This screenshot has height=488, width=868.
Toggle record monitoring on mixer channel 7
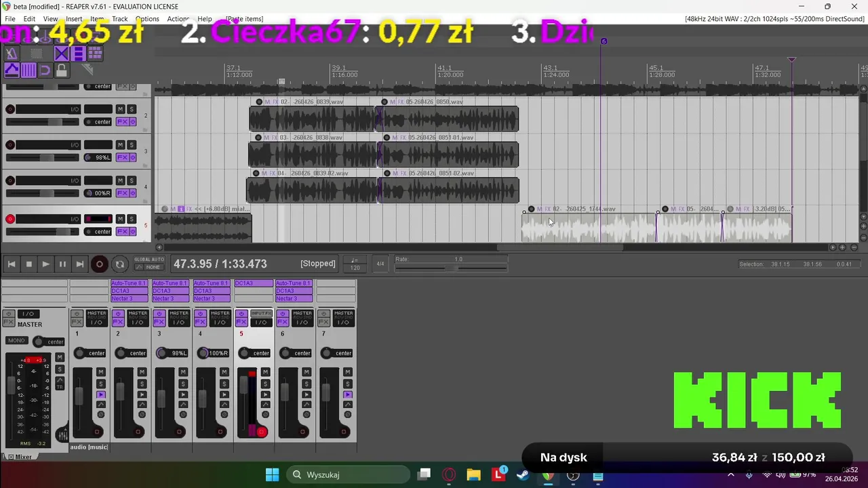(x=348, y=394)
